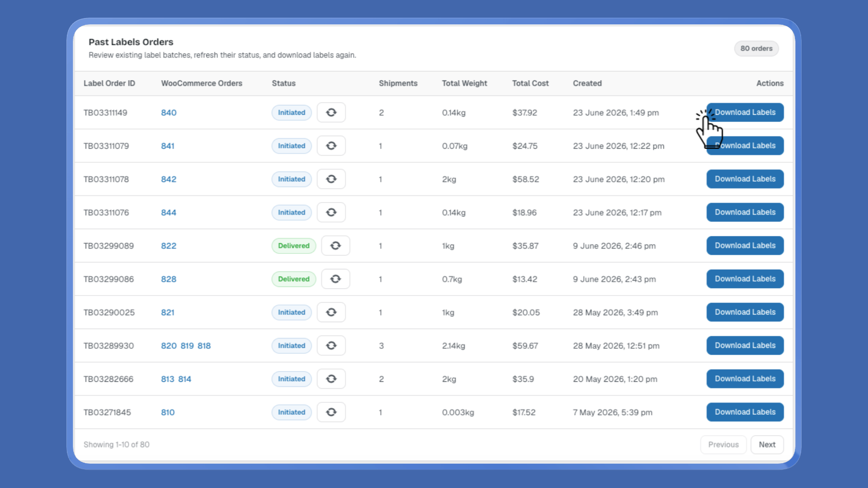
Task: Open WooCommerce order 842
Action: [x=169, y=179]
